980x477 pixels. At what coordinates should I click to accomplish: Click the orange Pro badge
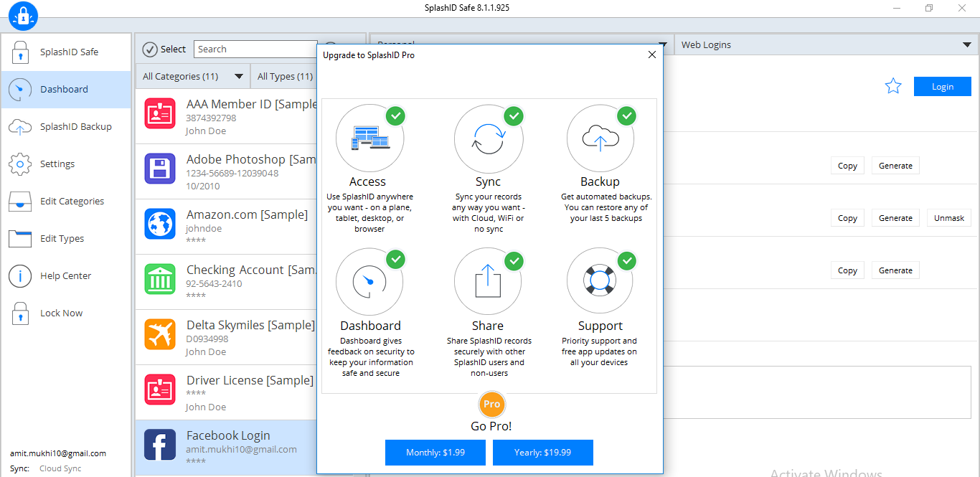tap(491, 405)
